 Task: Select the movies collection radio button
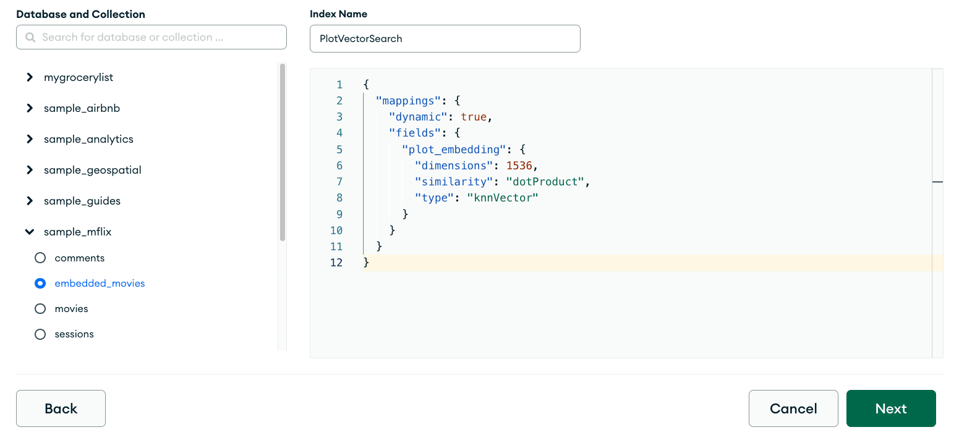(40, 308)
